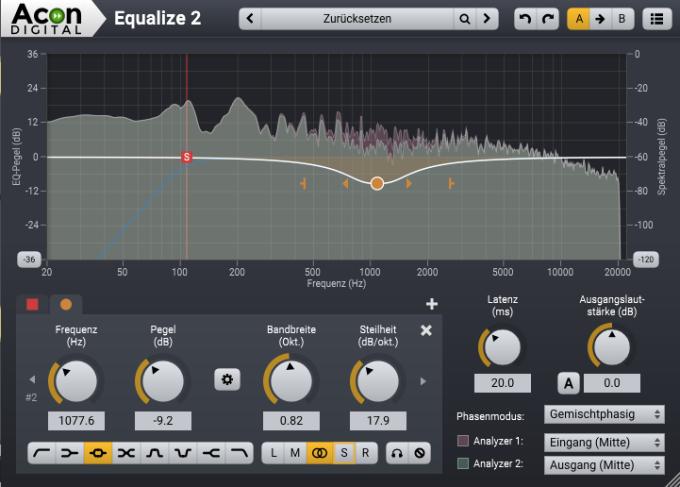
Task: Switch to the B comparison setting
Action: [x=622, y=19]
